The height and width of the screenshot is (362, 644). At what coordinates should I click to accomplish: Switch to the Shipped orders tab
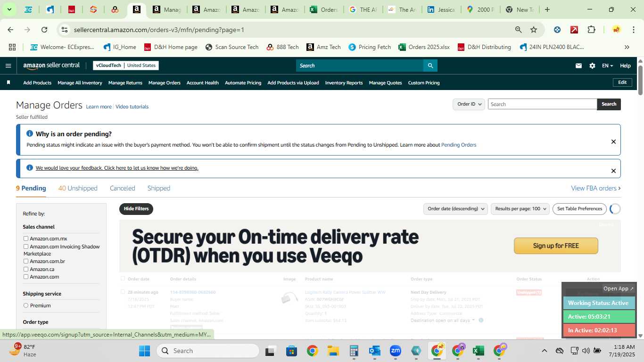(159, 188)
